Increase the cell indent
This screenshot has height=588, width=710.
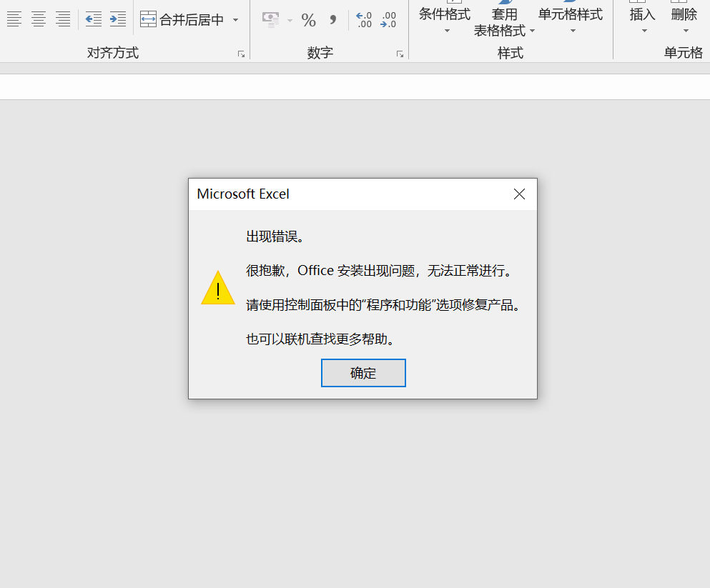pos(118,19)
